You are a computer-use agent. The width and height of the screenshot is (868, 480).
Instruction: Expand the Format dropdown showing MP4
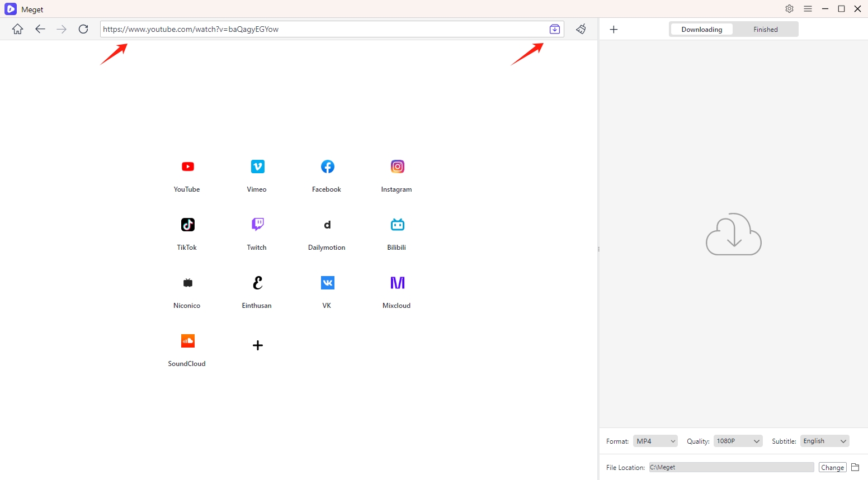[x=655, y=441]
